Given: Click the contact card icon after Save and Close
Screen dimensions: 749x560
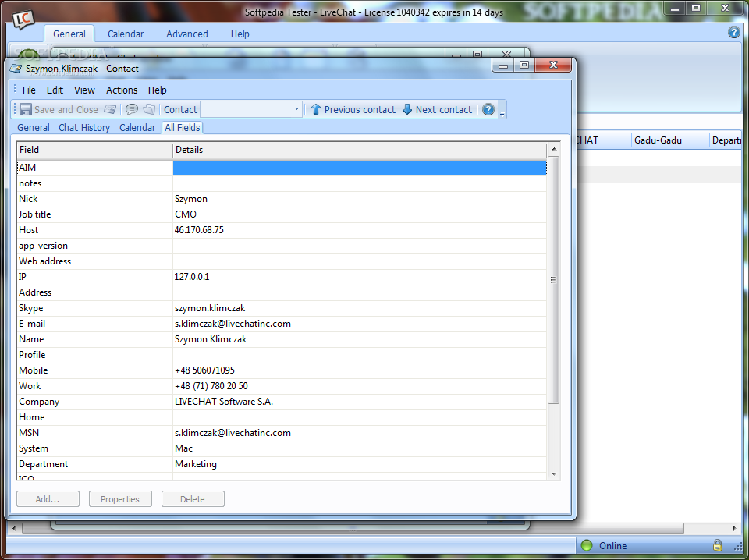Looking at the screenshot, I should click(110, 109).
